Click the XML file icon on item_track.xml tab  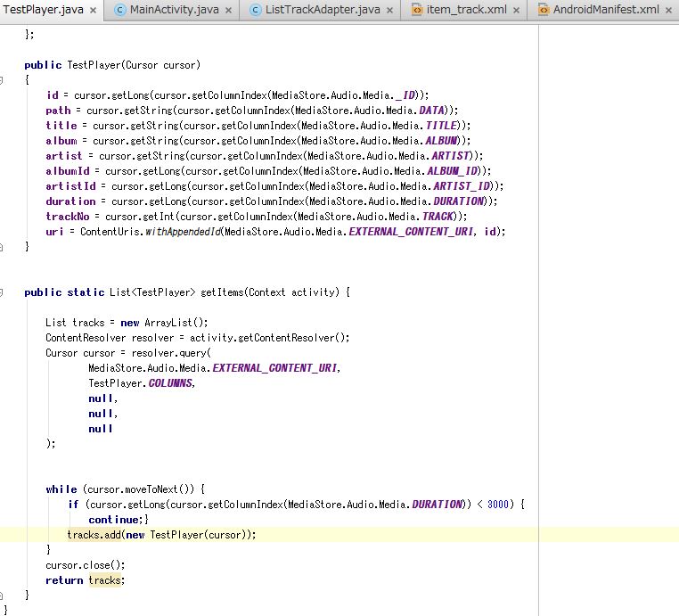[417, 10]
